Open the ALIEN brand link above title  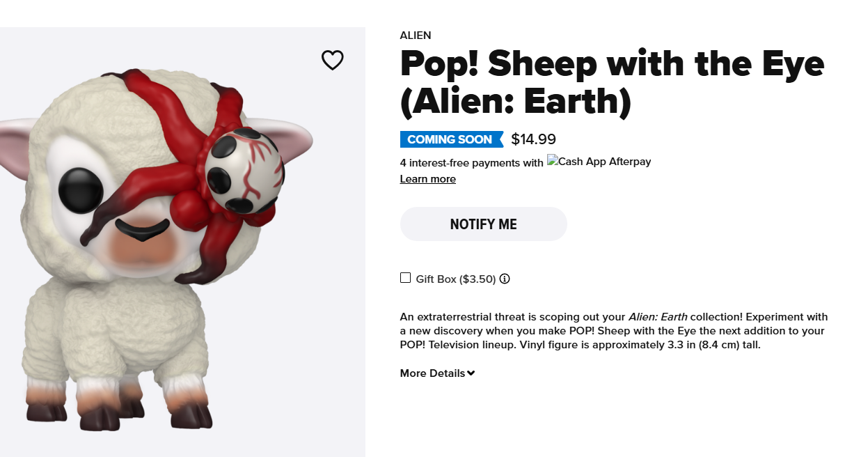415,36
